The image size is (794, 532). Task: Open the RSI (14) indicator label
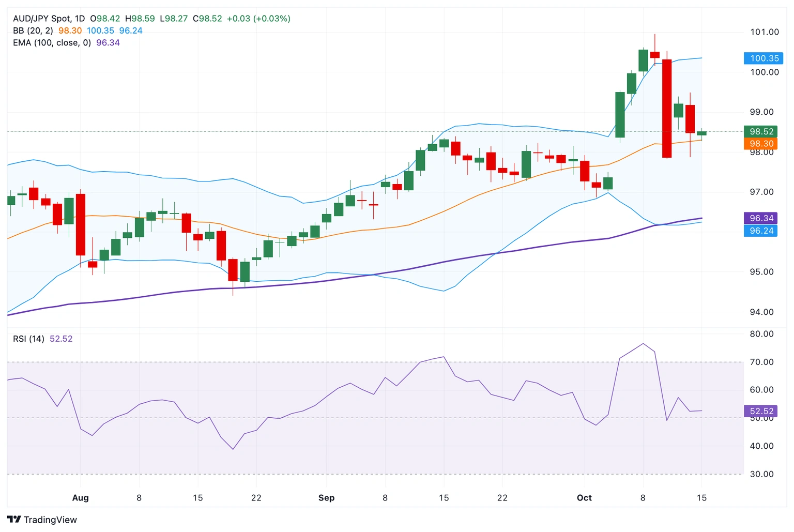click(28, 339)
